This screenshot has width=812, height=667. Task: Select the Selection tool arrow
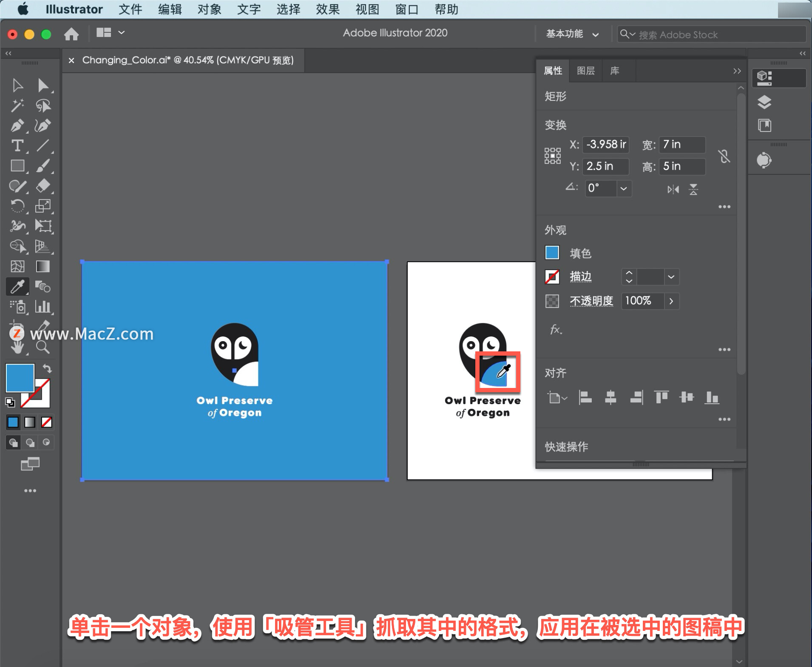[x=17, y=85]
